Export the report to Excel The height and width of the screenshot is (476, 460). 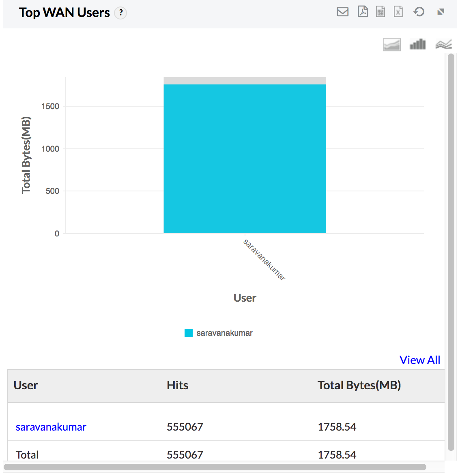[398, 12]
